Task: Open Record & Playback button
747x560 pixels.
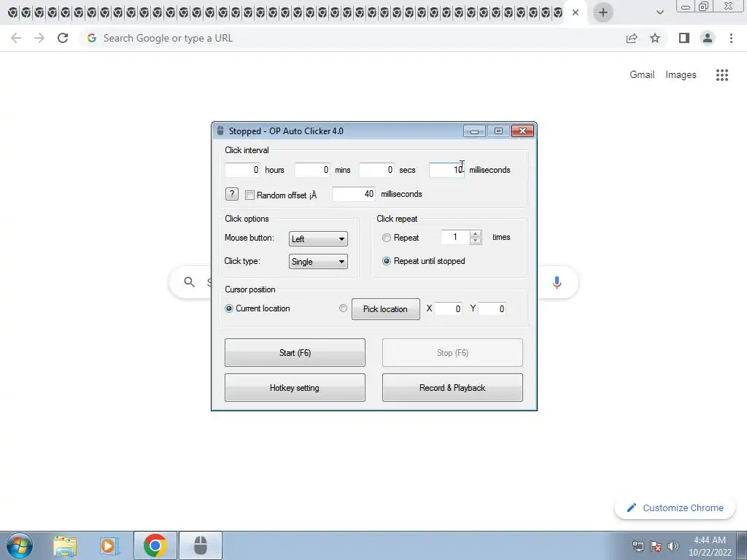Action: coord(452,388)
